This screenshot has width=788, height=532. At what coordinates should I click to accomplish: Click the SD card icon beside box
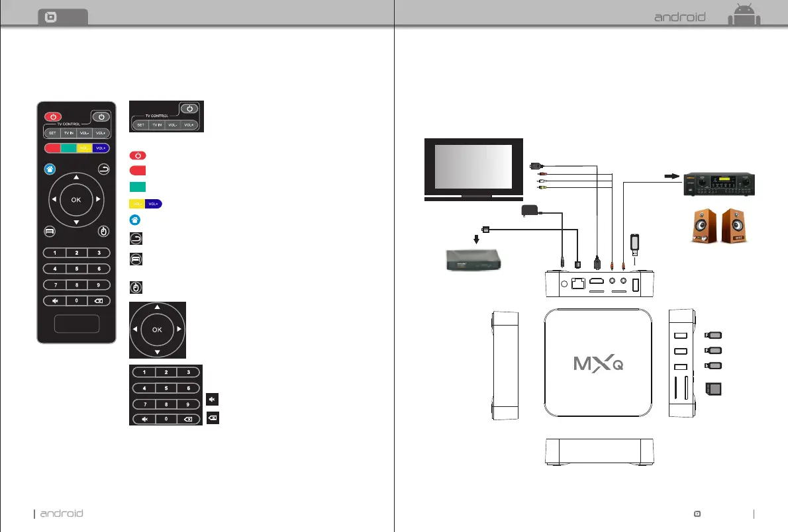point(714,389)
